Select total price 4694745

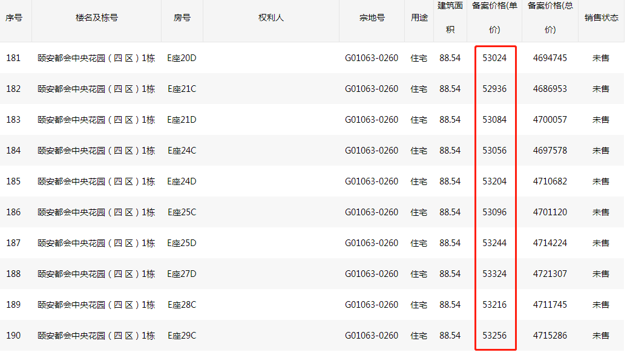coord(550,58)
